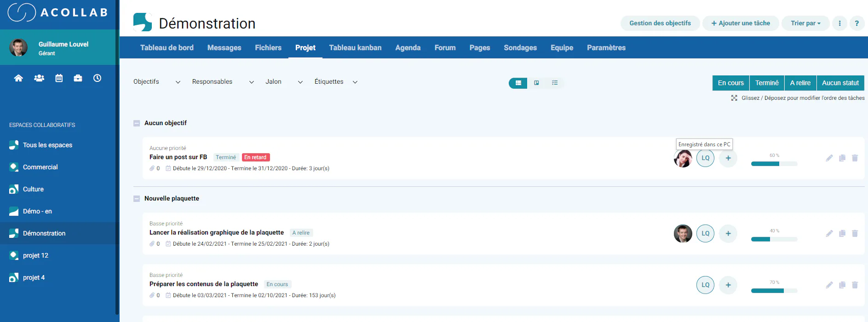Open the help question mark button
The width and height of the screenshot is (868, 322).
[x=857, y=23]
